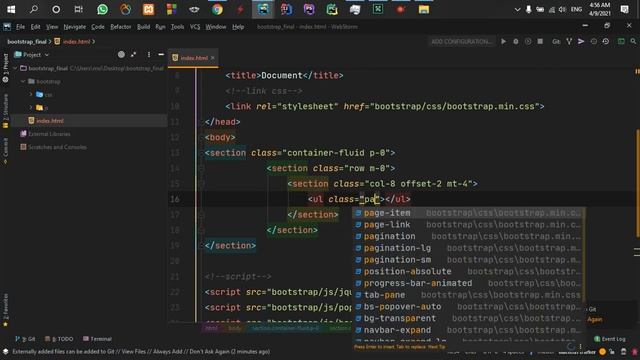The height and width of the screenshot is (360, 640).
Task: Open the Edit menu
Action: (x=36, y=27)
